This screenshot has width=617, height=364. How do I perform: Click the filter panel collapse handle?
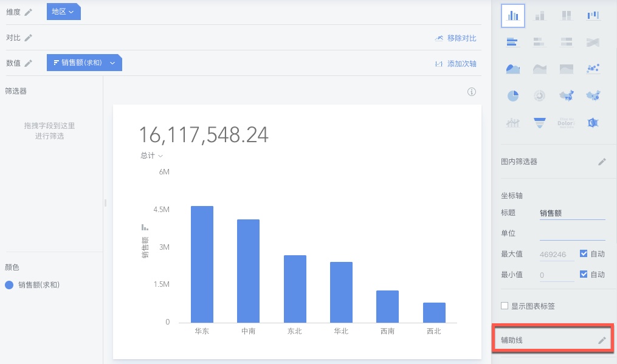click(105, 203)
